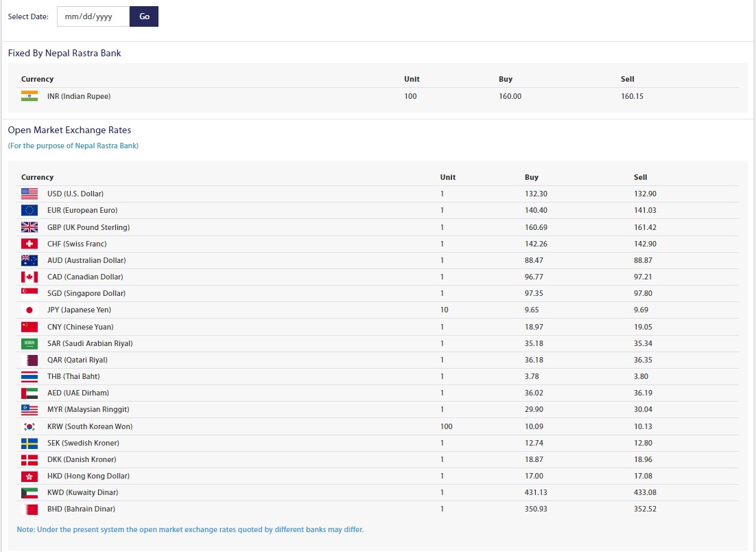Click 'SAR (Saudi Arabian Riyal)' currency name
This screenshot has height=552, width=756.
point(90,343)
